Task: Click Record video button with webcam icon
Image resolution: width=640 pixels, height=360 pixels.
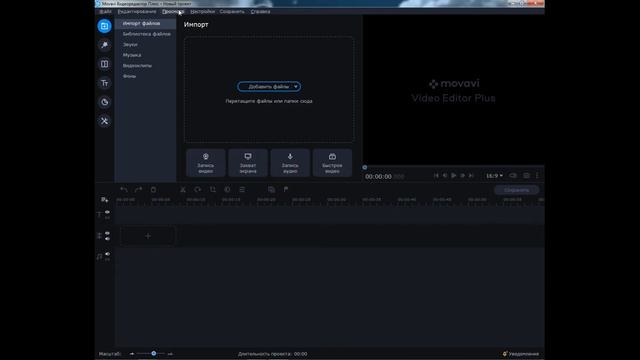Action: [x=206, y=163]
